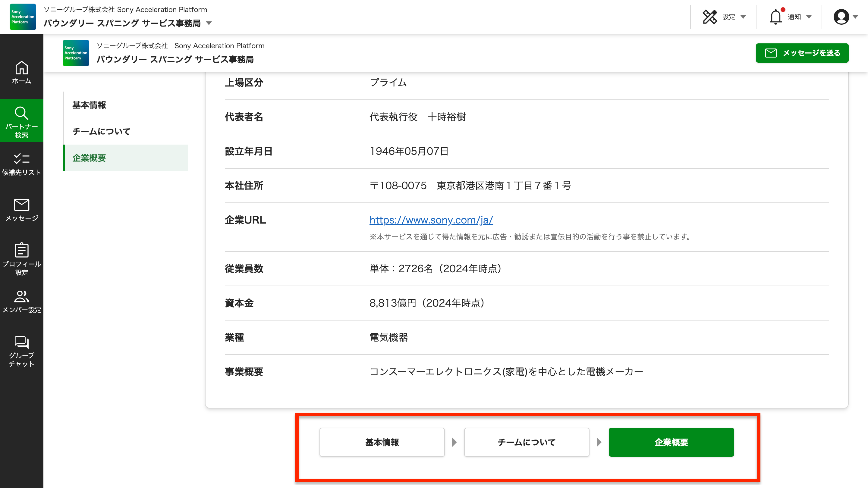
Task: Click the Sony Acceleration Platform logo
Action: tap(22, 17)
